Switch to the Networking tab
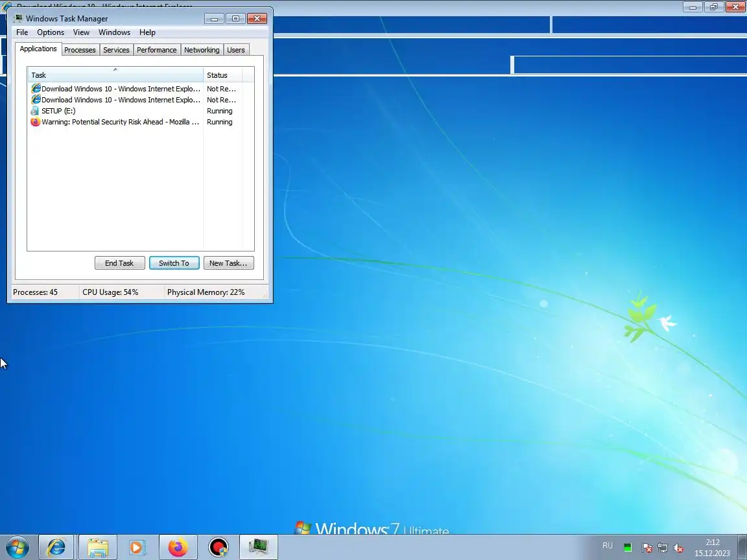 tap(202, 50)
